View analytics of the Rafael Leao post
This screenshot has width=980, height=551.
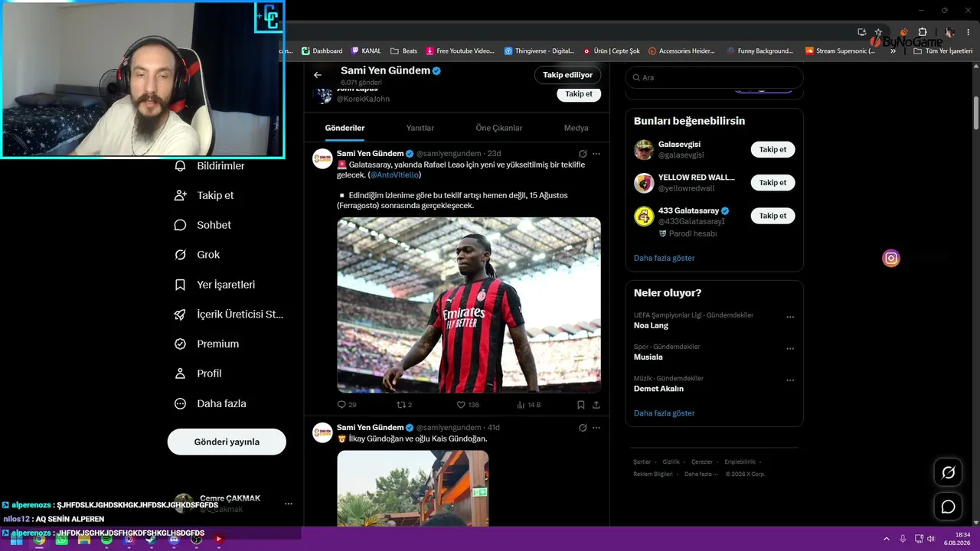[528, 405]
